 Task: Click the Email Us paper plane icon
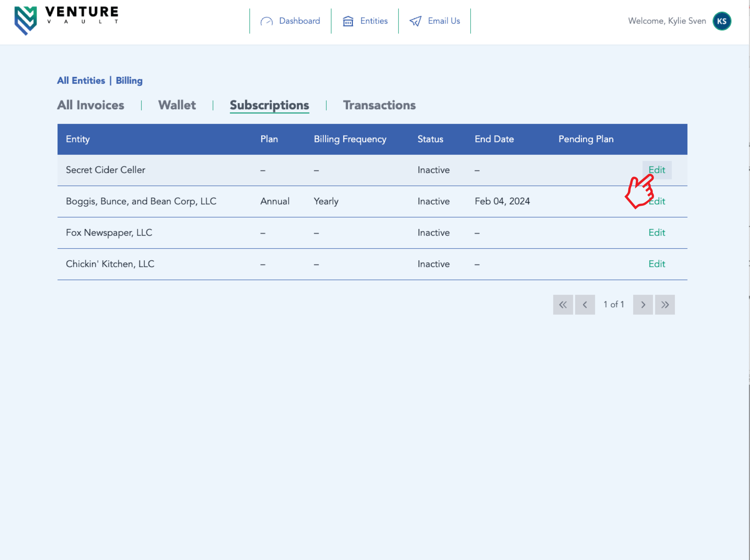coord(415,21)
